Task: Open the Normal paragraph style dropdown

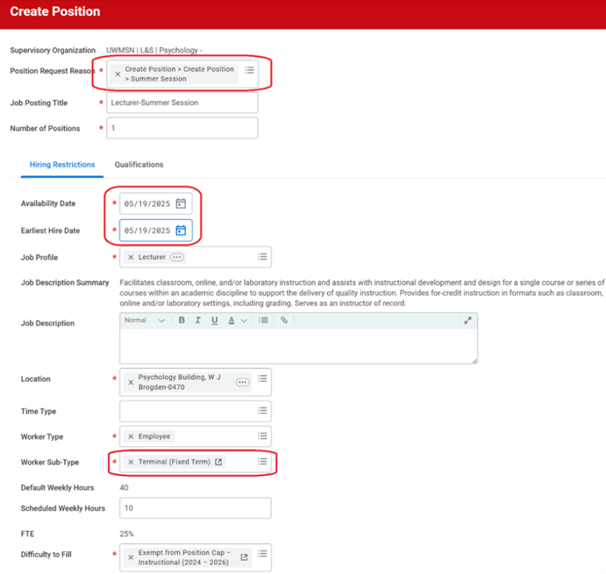Action: click(x=145, y=320)
